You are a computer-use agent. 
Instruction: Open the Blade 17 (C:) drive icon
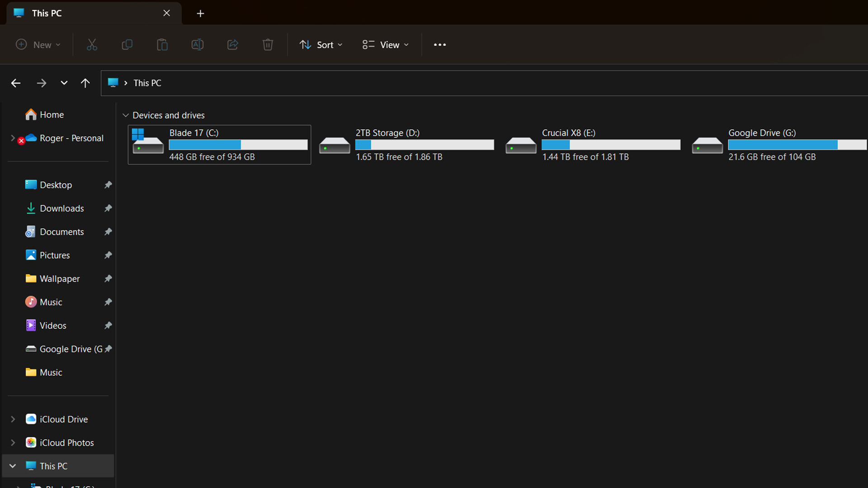[x=147, y=141]
